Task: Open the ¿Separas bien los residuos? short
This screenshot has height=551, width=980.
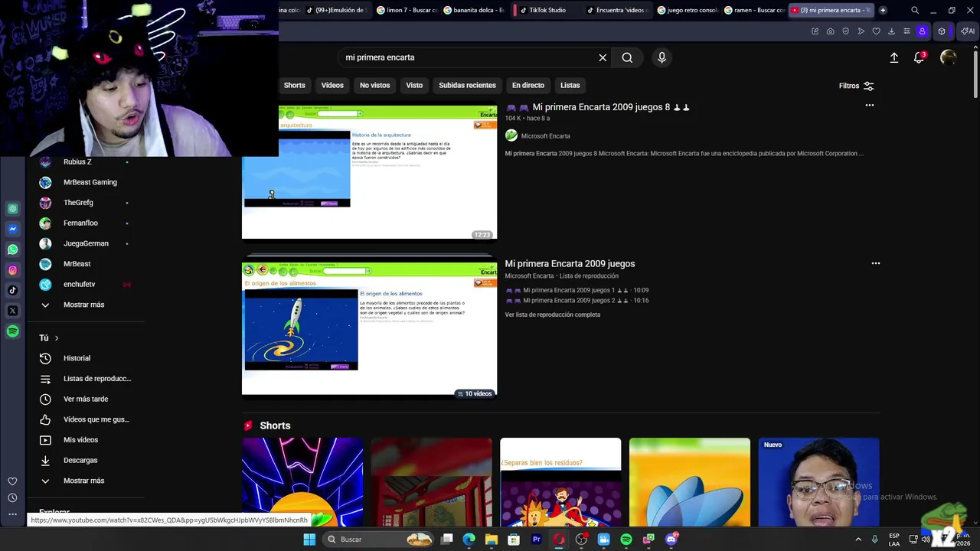Action: pyautogui.click(x=560, y=482)
